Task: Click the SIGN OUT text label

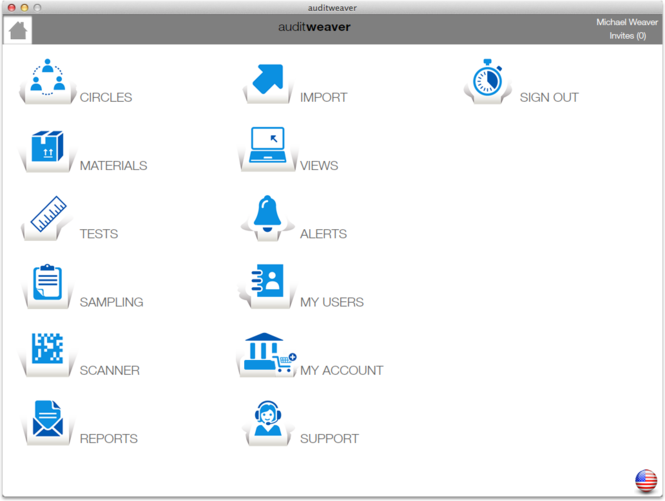Action: point(548,98)
